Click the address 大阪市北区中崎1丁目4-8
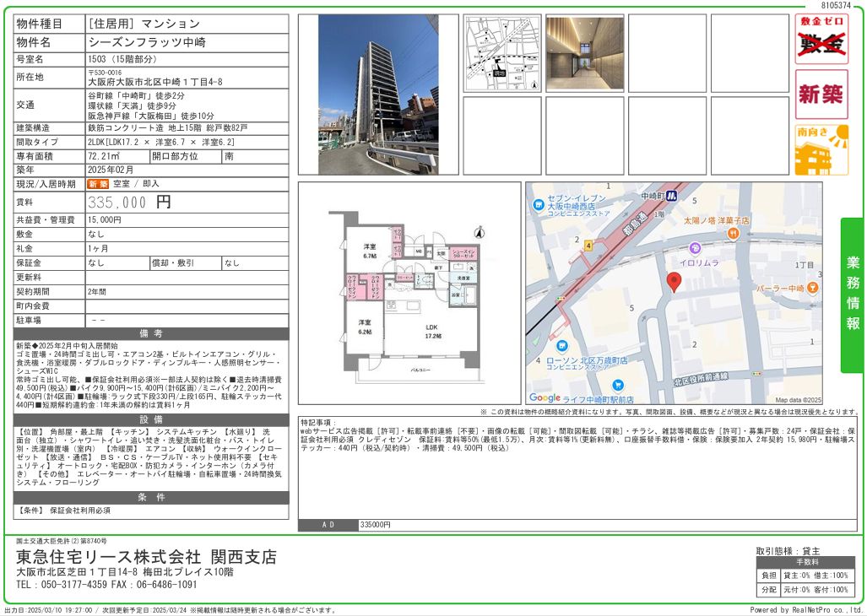 tap(155, 82)
